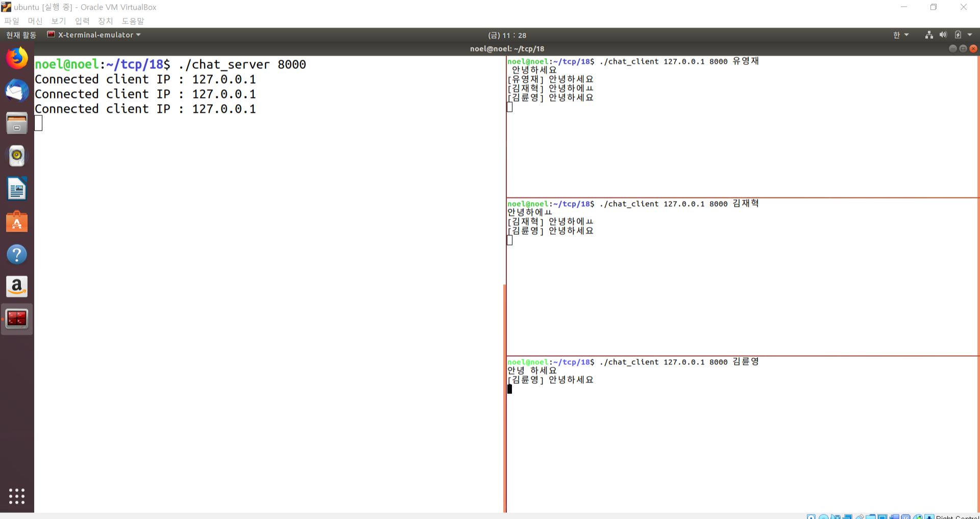
Task: Click the chat_client command for 김재혁
Action: coord(679,204)
